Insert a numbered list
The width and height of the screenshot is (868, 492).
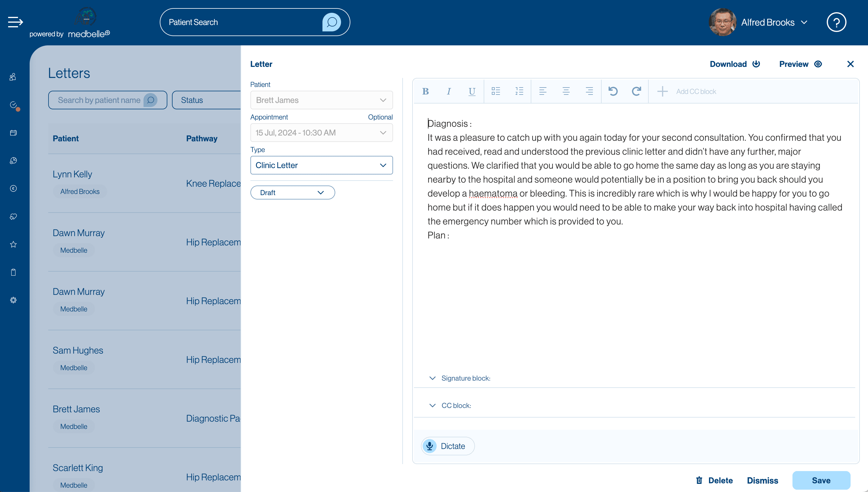point(519,91)
